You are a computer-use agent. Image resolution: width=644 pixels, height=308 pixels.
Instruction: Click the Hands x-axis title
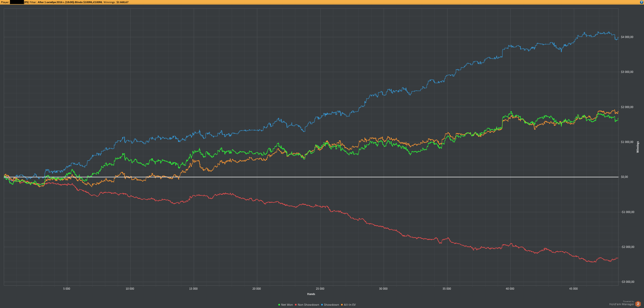[x=311, y=294]
